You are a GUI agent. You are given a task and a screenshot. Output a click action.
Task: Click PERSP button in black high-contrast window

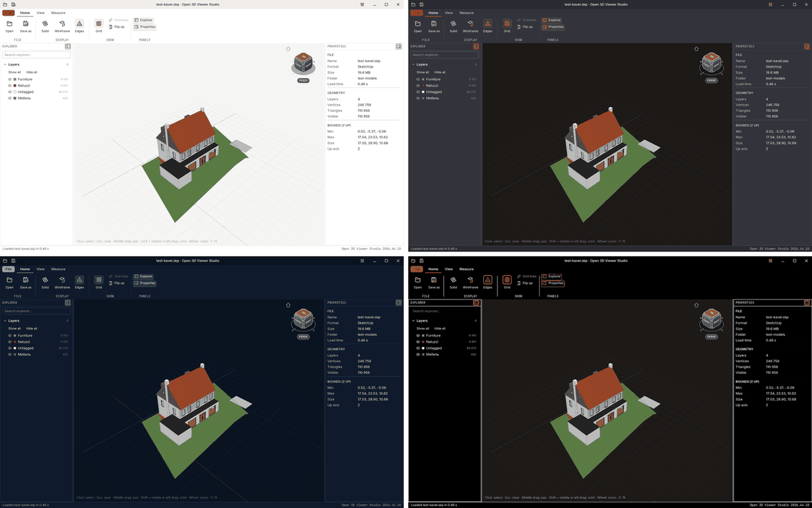(x=711, y=336)
